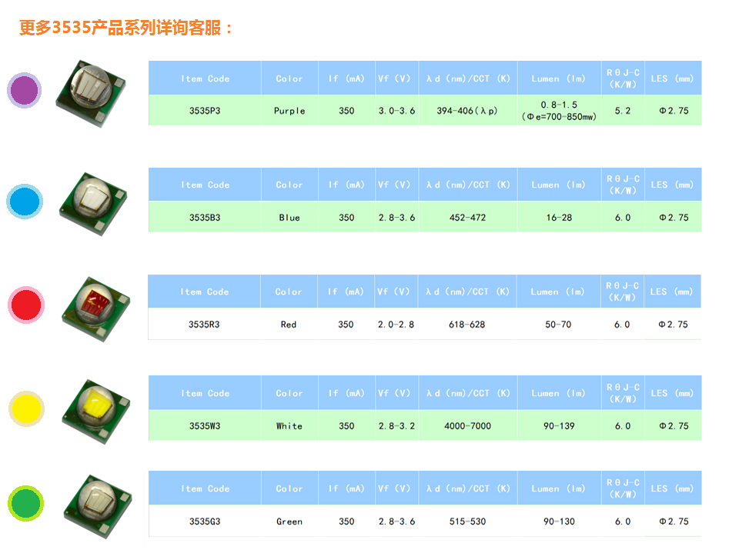Click the Blue color cell
The width and height of the screenshot is (729, 560).
[289, 218]
